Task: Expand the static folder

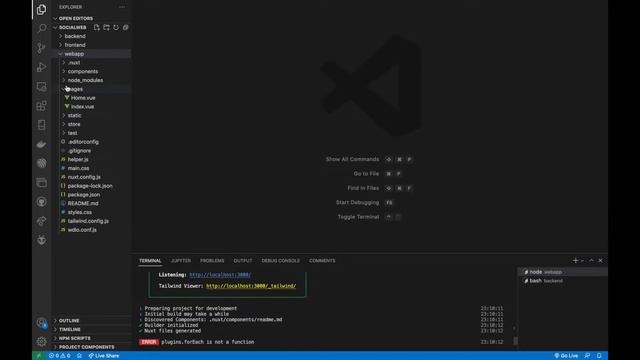Action: 74,116
